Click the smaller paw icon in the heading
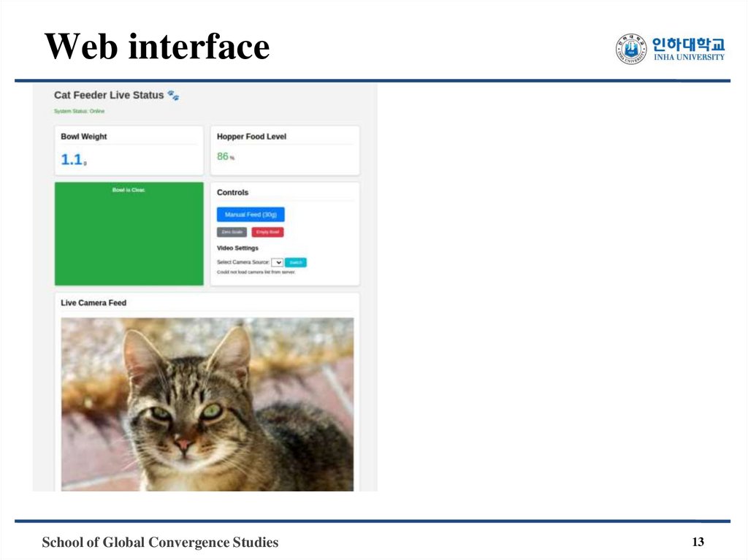The height and width of the screenshot is (560, 748). (x=176, y=97)
